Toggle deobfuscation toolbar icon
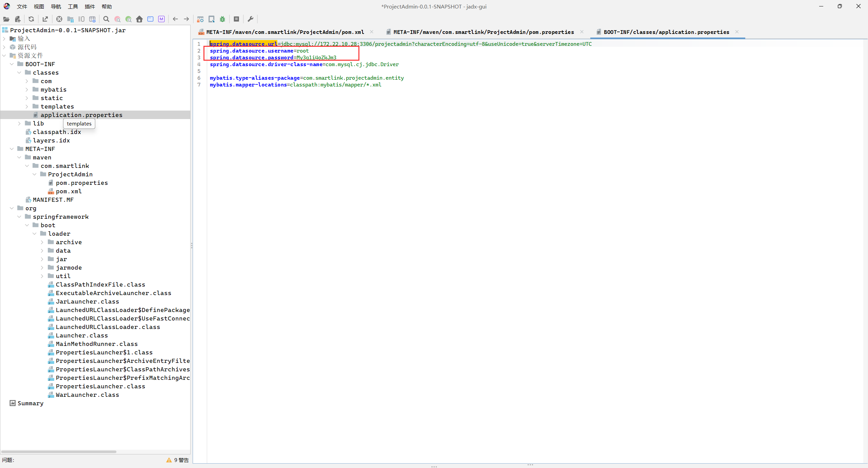 point(200,19)
